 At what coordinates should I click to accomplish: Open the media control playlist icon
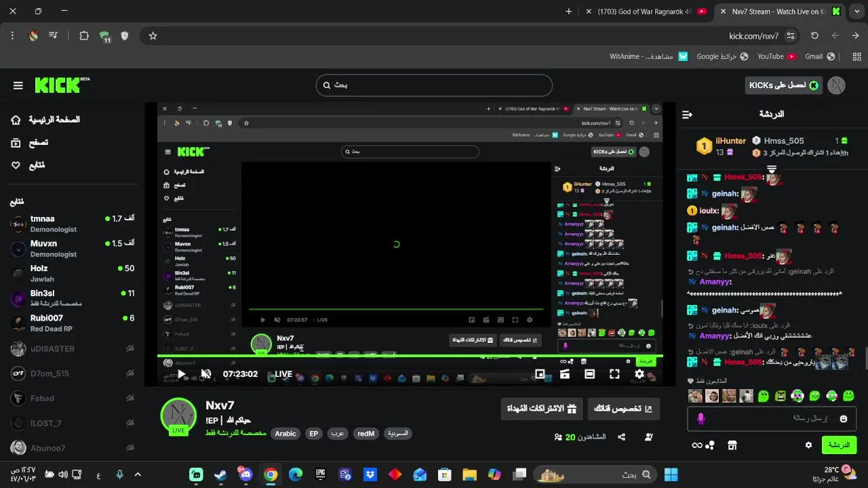click(x=53, y=36)
